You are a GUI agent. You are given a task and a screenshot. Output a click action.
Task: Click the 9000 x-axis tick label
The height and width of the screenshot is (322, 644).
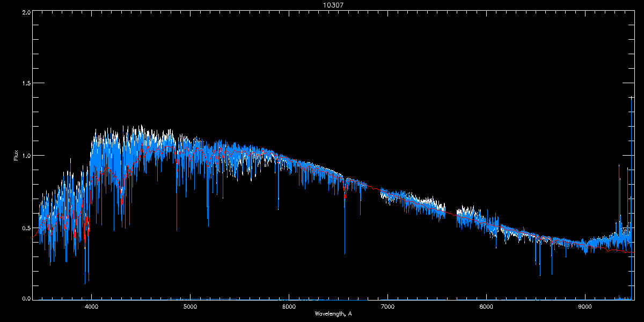pyautogui.click(x=585, y=306)
